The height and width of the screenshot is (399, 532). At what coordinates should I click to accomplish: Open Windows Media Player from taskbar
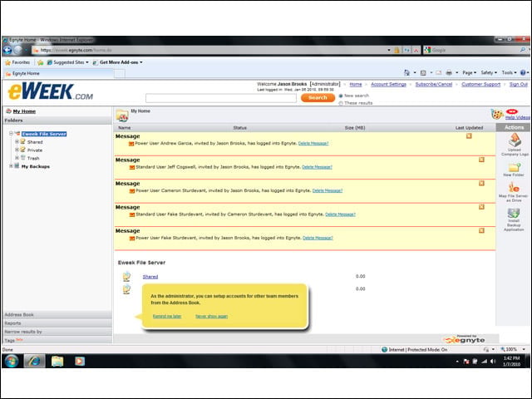click(80, 361)
